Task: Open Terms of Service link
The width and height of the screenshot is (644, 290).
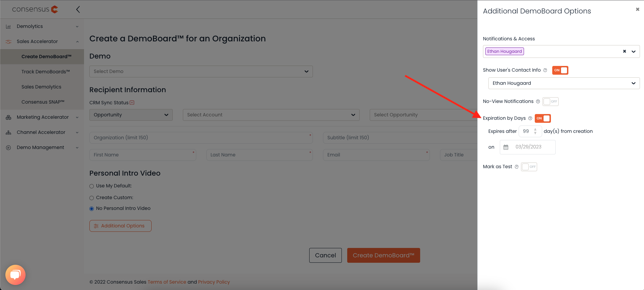Action: (167, 282)
